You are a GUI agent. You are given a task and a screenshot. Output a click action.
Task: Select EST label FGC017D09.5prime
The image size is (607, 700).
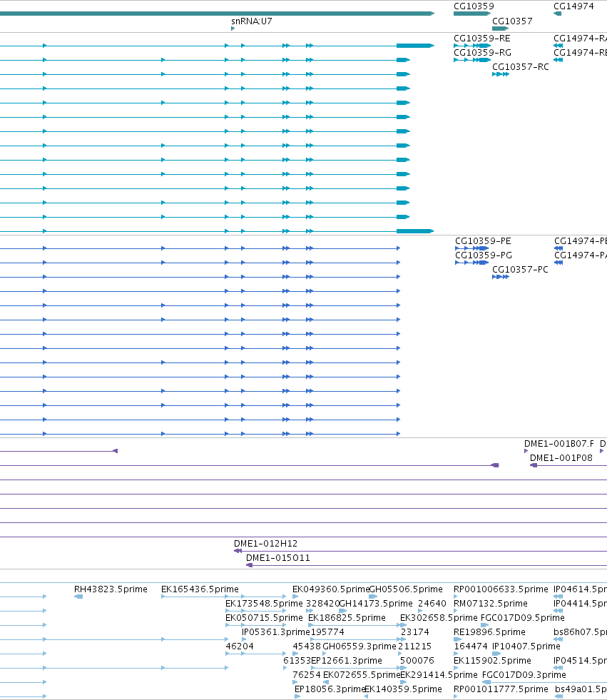(523, 618)
